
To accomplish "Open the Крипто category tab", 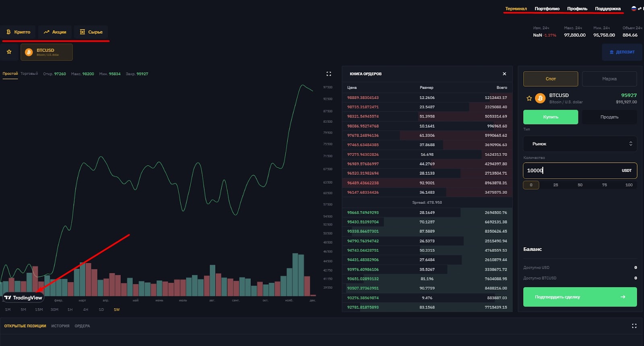I will click(18, 32).
